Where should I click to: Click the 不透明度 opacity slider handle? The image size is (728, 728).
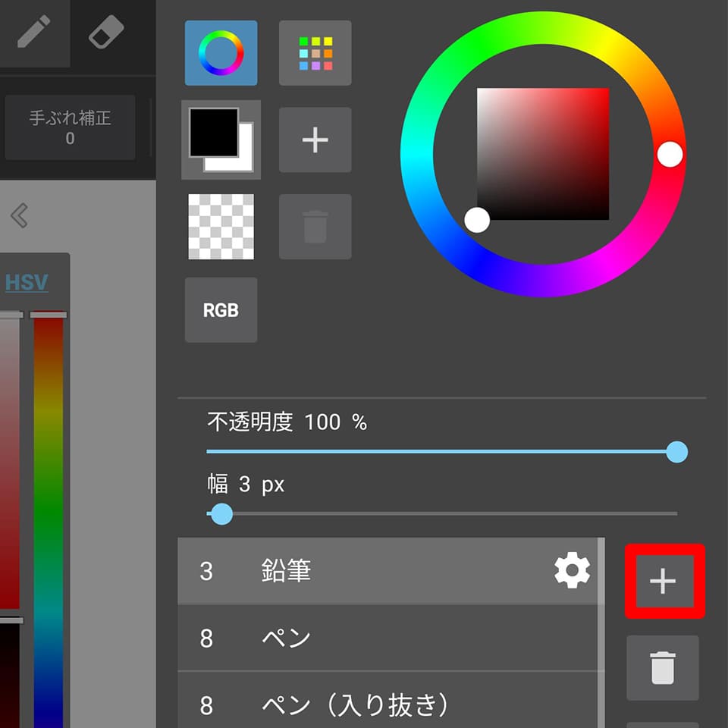677,452
